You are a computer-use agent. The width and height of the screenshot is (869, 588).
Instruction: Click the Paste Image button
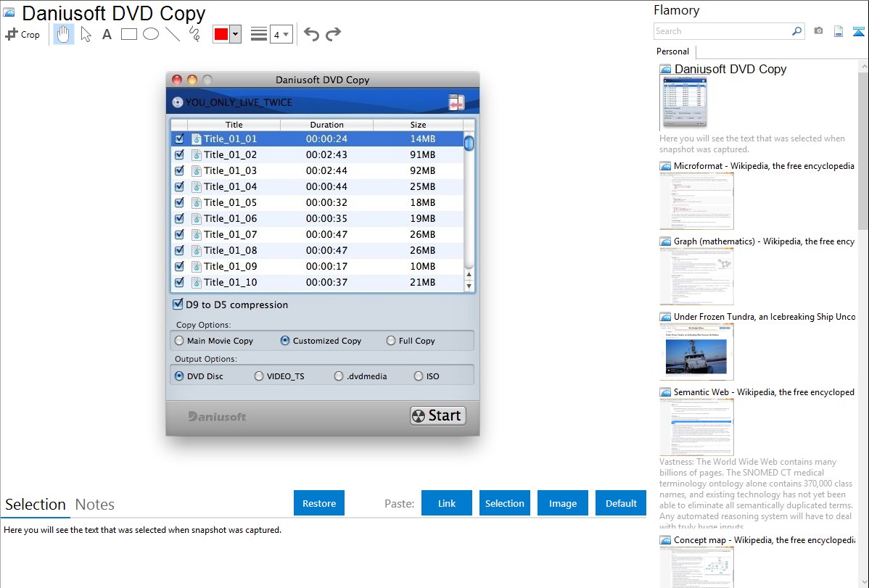pyautogui.click(x=562, y=503)
